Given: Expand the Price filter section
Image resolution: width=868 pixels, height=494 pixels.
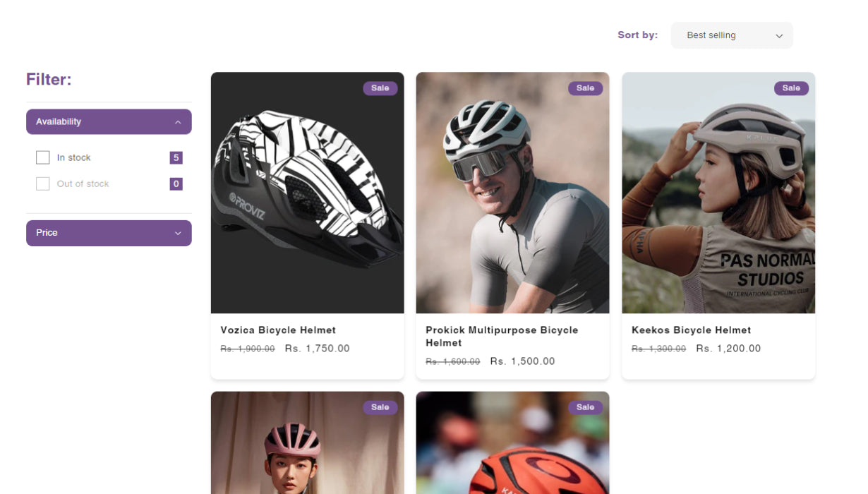Looking at the screenshot, I should [109, 233].
